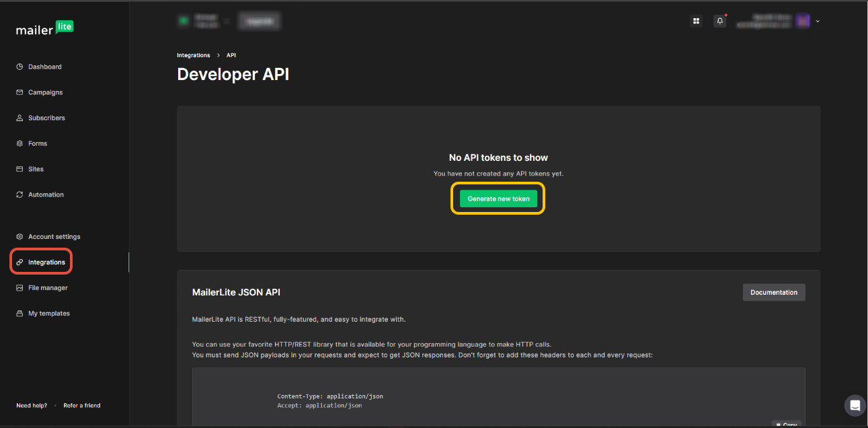Viewport: 868px width, 428px height.
Task: Click the Generate new token button
Action: [498, 199]
